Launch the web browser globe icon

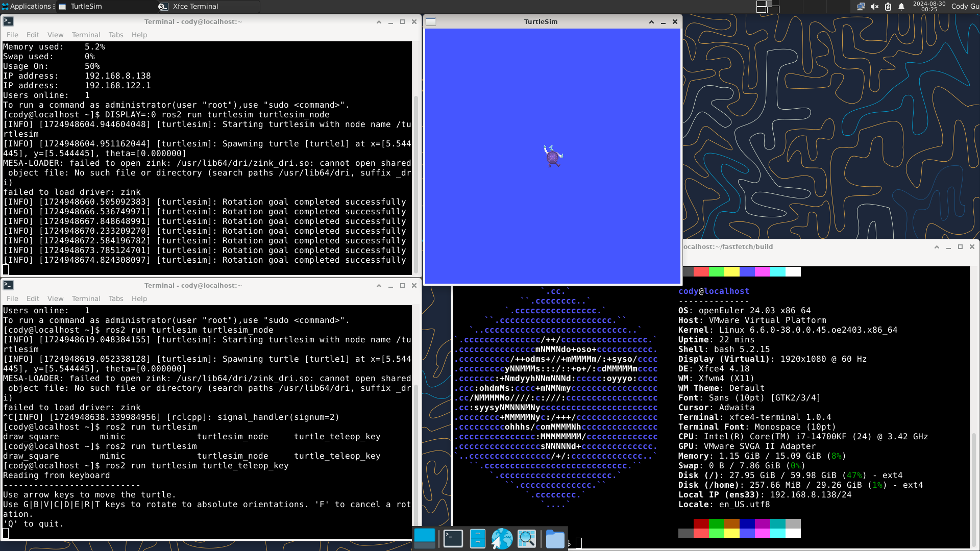point(502,538)
